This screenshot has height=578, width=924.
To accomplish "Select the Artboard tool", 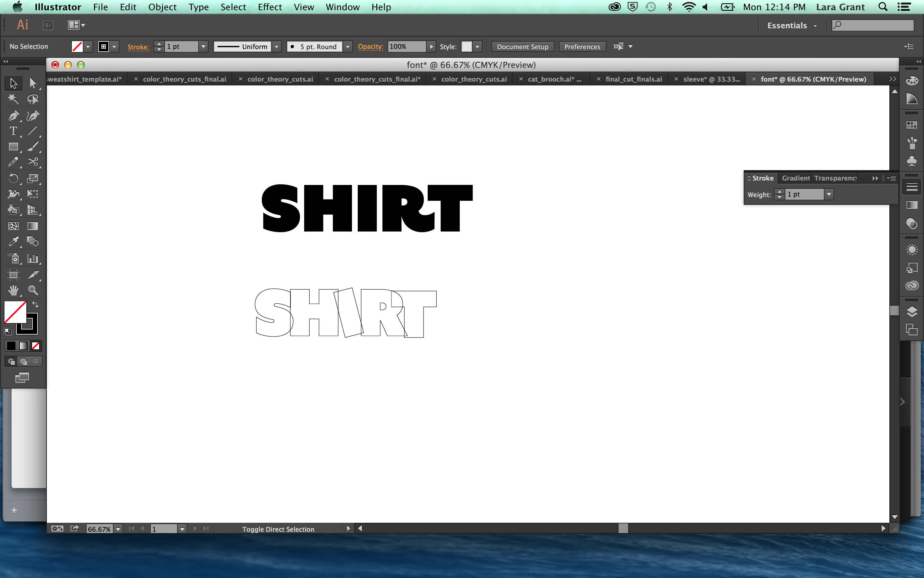I will [13, 275].
